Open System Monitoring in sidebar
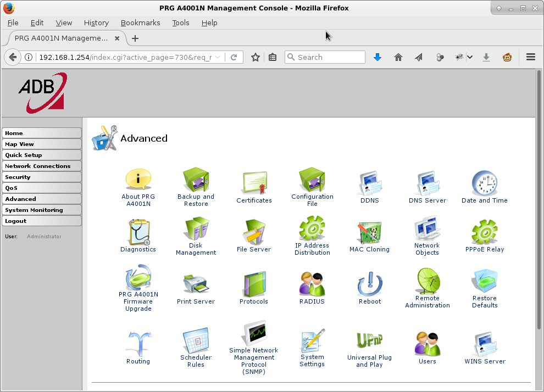 point(42,210)
